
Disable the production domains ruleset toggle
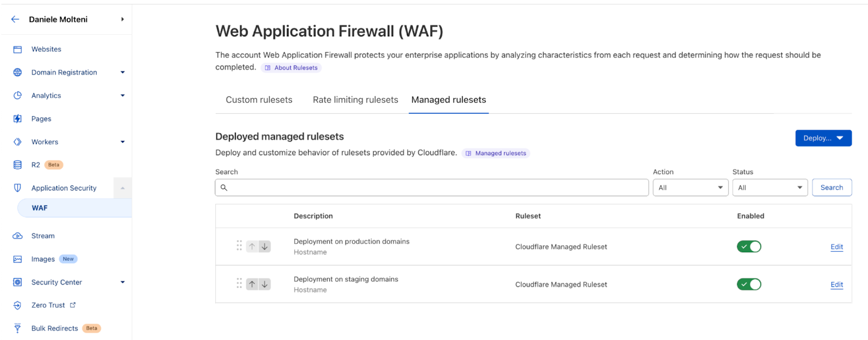(x=749, y=247)
